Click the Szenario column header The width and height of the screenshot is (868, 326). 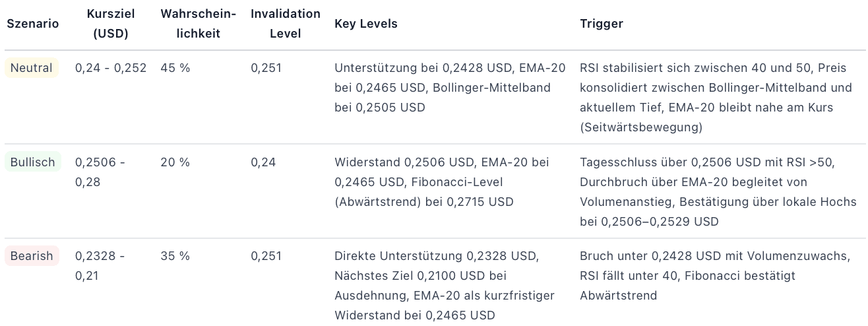(33, 24)
